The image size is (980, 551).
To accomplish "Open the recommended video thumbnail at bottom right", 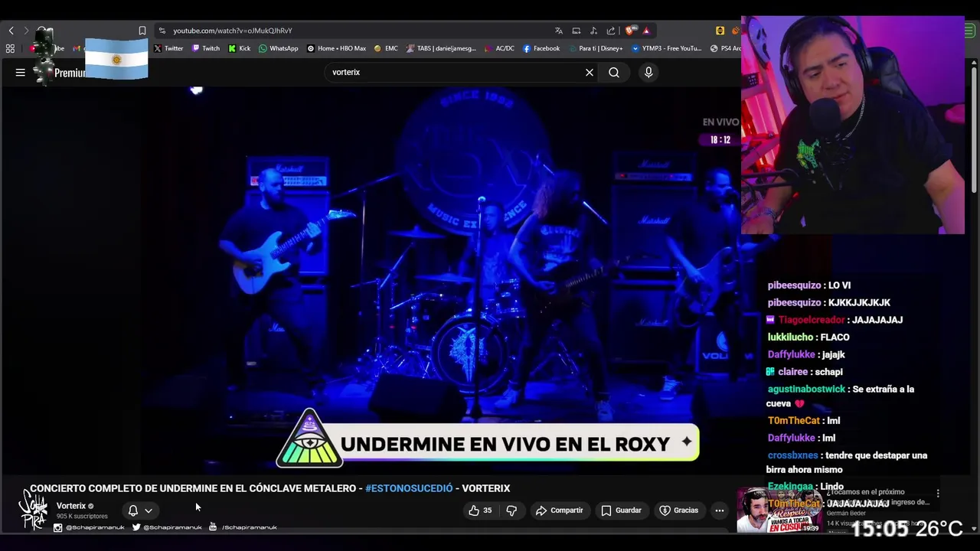I will point(779,510).
